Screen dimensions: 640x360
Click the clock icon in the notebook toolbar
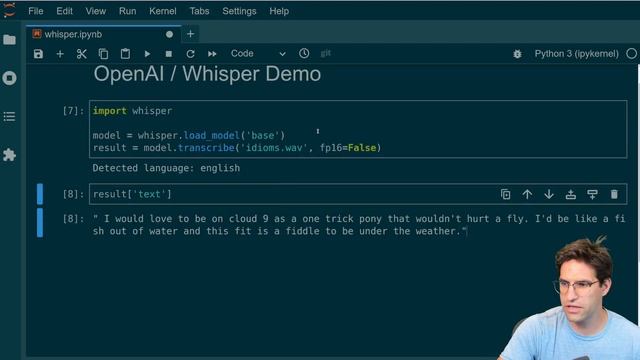coord(304,53)
